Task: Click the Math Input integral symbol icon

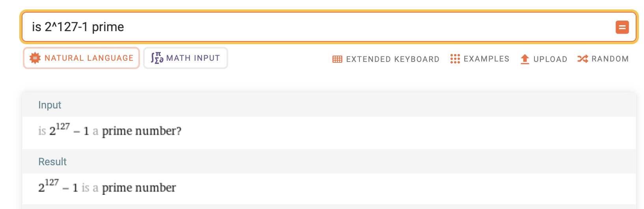Action: pyautogui.click(x=157, y=58)
